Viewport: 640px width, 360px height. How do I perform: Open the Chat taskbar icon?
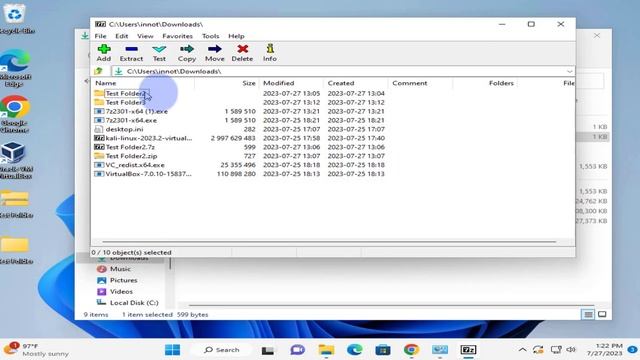[x=297, y=350]
